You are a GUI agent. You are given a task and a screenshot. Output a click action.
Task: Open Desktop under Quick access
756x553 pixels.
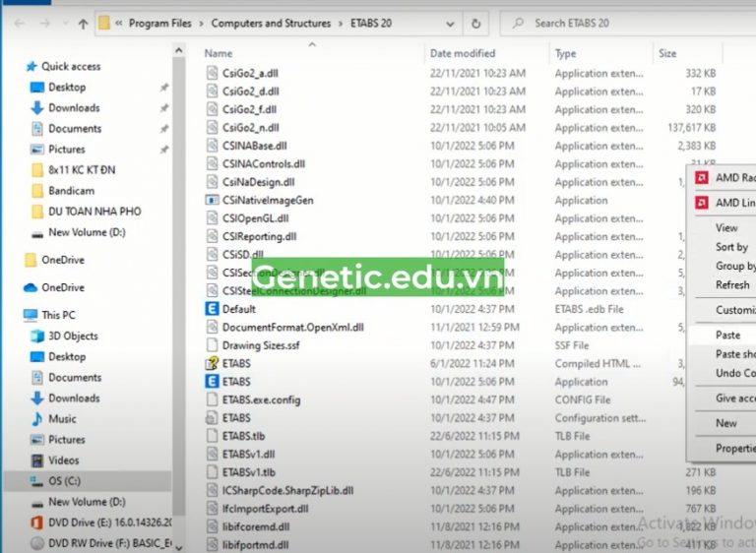[x=67, y=88]
